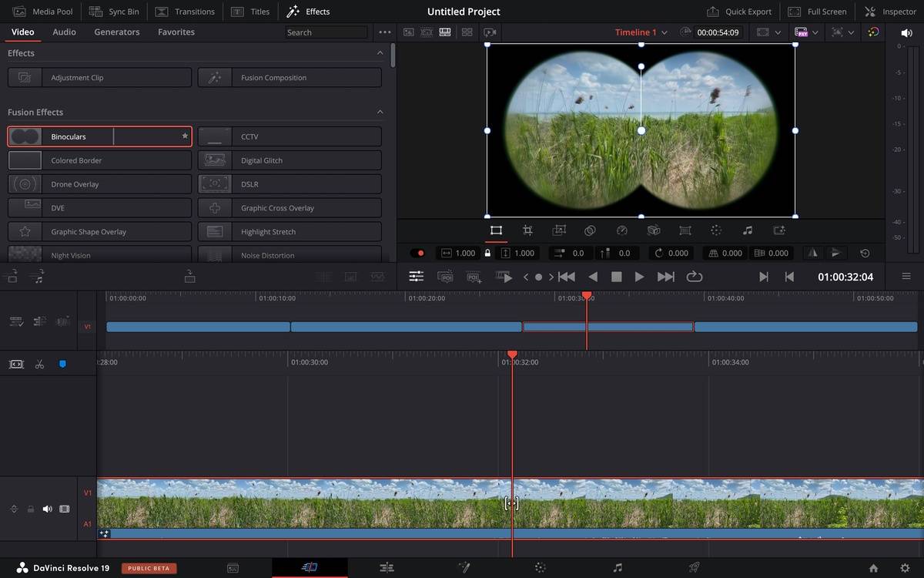The image size is (924, 578).
Task: Switch to the Generators tab
Action: coord(117,32)
